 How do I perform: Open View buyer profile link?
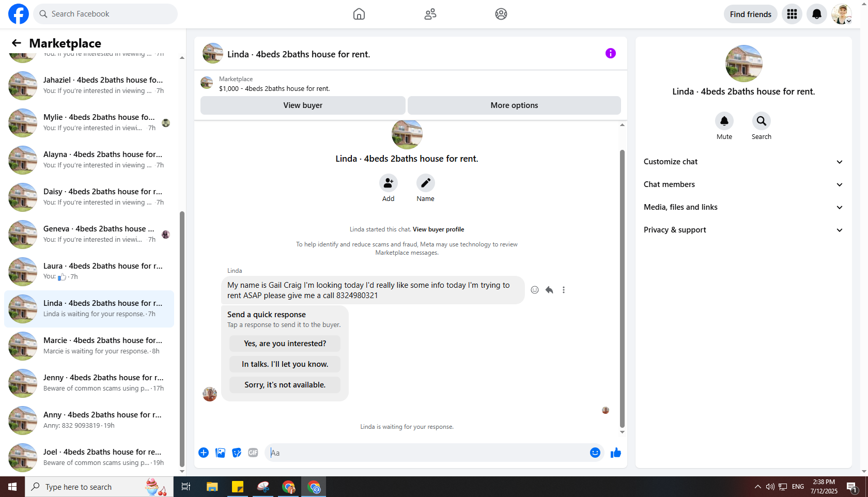click(438, 229)
